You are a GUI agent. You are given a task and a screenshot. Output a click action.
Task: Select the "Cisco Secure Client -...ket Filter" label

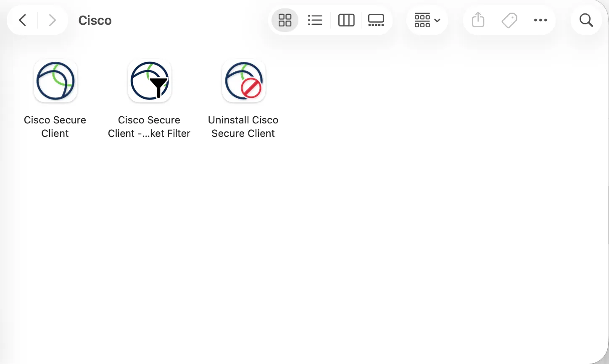click(x=149, y=127)
